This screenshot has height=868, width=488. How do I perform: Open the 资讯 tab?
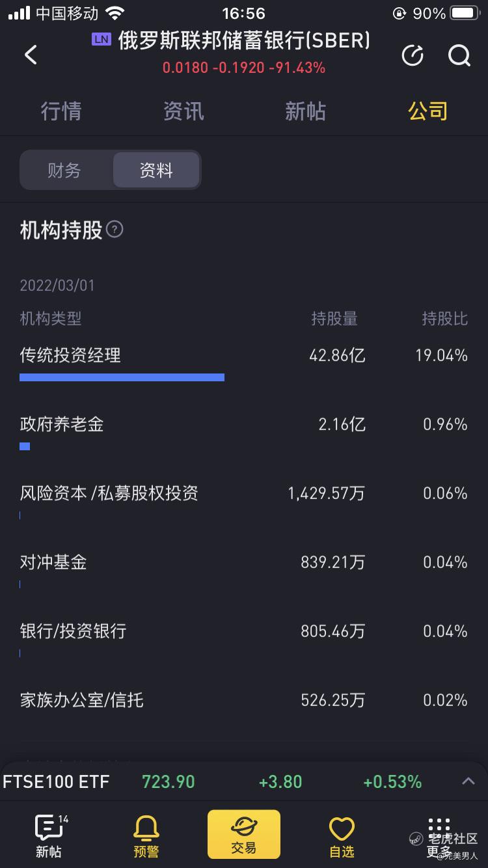(183, 111)
